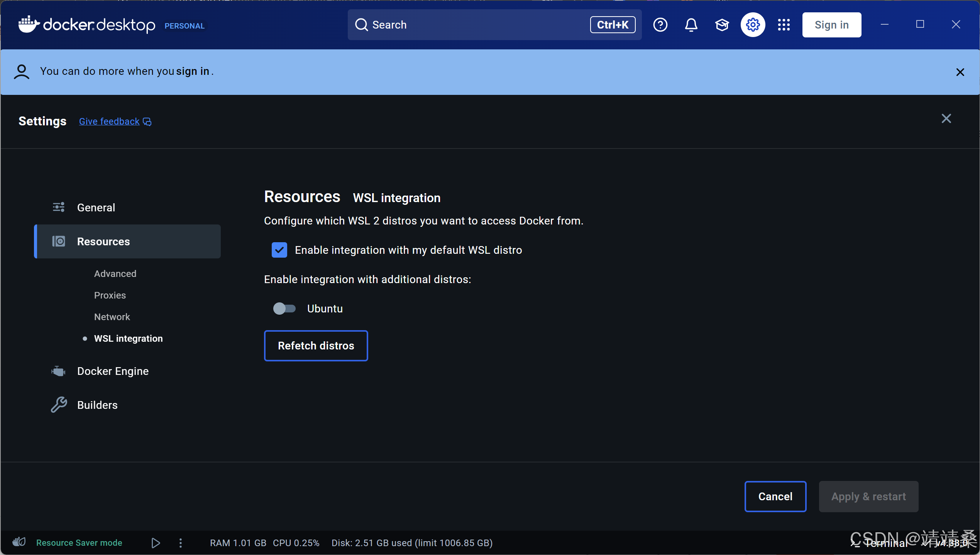Open the General settings section

click(x=127, y=207)
